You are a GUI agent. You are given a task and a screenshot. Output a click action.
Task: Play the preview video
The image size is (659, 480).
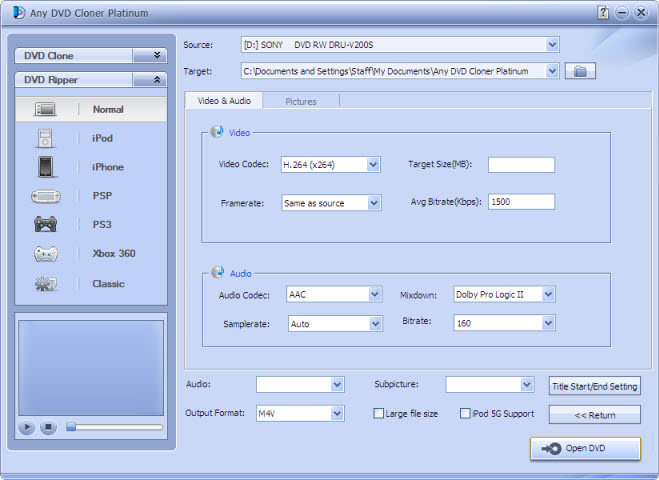tap(26, 427)
